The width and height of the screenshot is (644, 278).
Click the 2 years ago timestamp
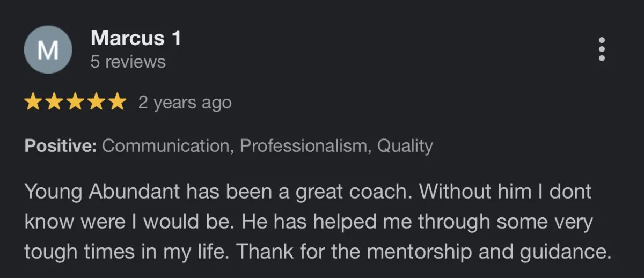[185, 103]
